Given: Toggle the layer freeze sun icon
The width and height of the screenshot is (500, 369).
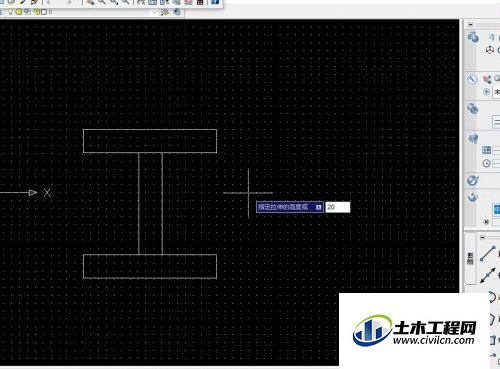Looking at the screenshot, I should pyautogui.click(x=19, y=12).
